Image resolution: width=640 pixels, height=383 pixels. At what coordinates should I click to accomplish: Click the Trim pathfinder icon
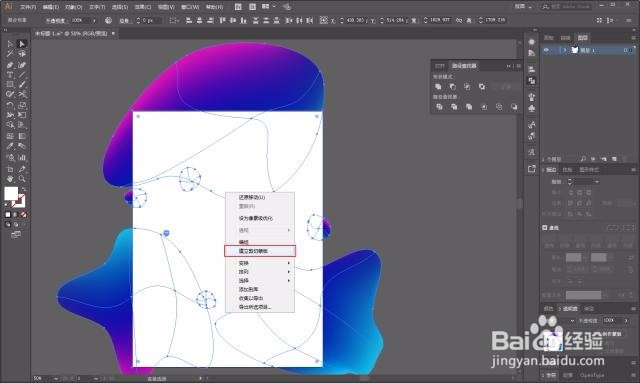point(454,107)
